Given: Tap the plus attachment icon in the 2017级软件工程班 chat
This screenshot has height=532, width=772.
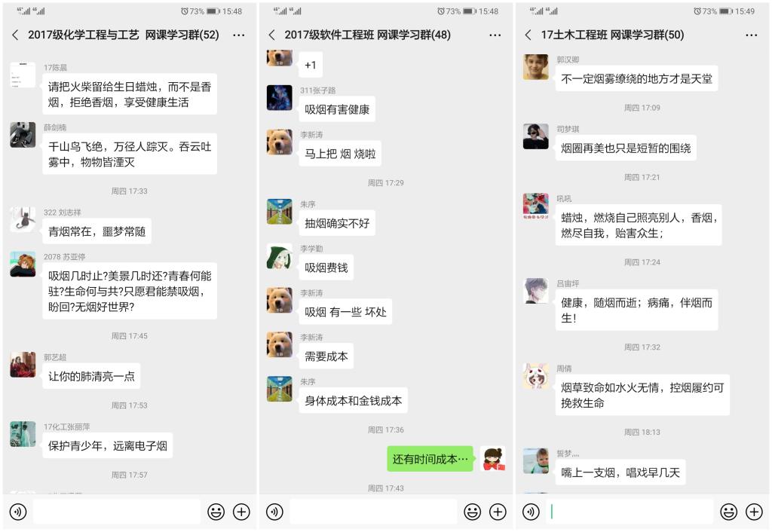Looking at the screenshot, I should pyautogui.click(x=498, y=512).
